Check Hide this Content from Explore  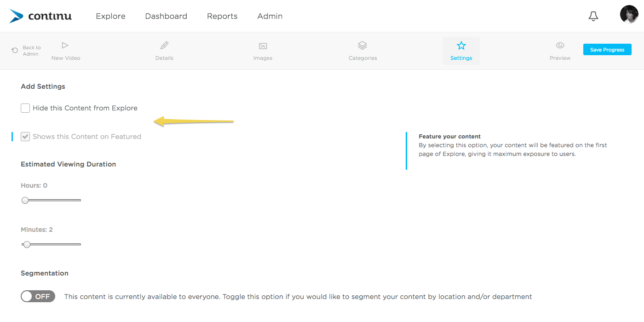[x=25, y=108]
